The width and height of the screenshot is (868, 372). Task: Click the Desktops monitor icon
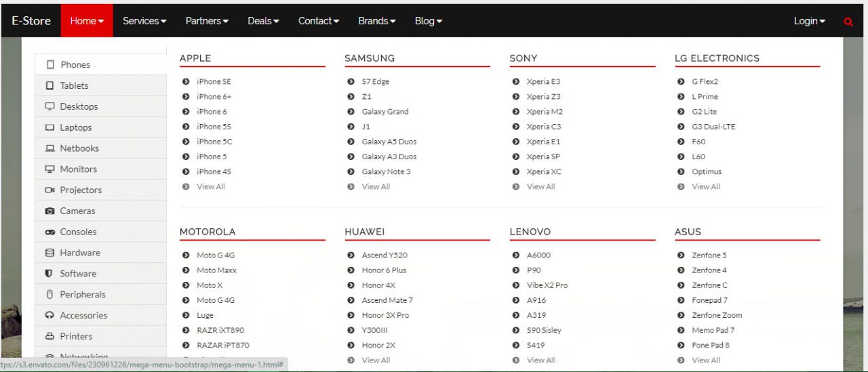click(50, 106)
